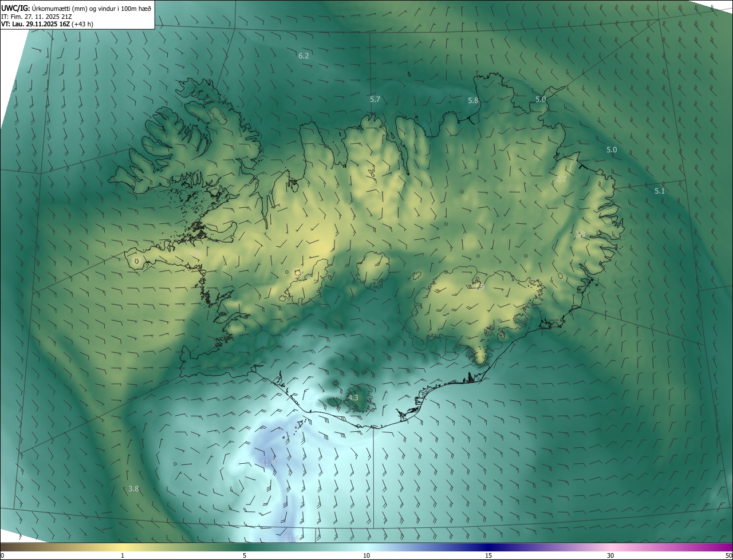Select the colorbar tick labeled 5
Image resolution: width=733 pixels, height=560 pixels.
(245, 555)
